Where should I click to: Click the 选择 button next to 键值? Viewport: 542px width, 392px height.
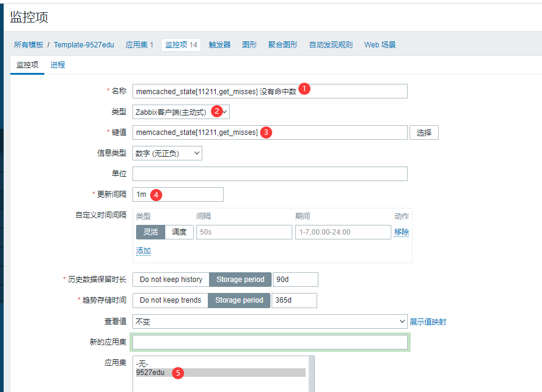tap(424, 132)
